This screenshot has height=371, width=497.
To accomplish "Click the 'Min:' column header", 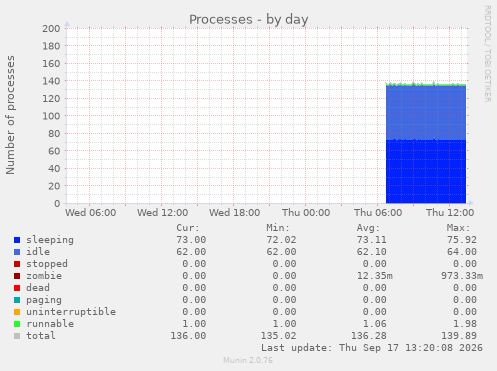I will point(278,228).
